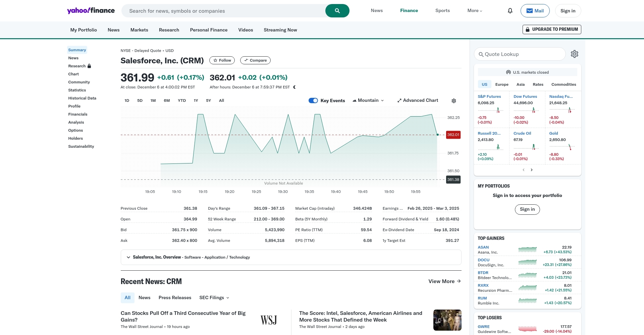
Task: Click the Upgrade to Premium button
Action: 551,29
